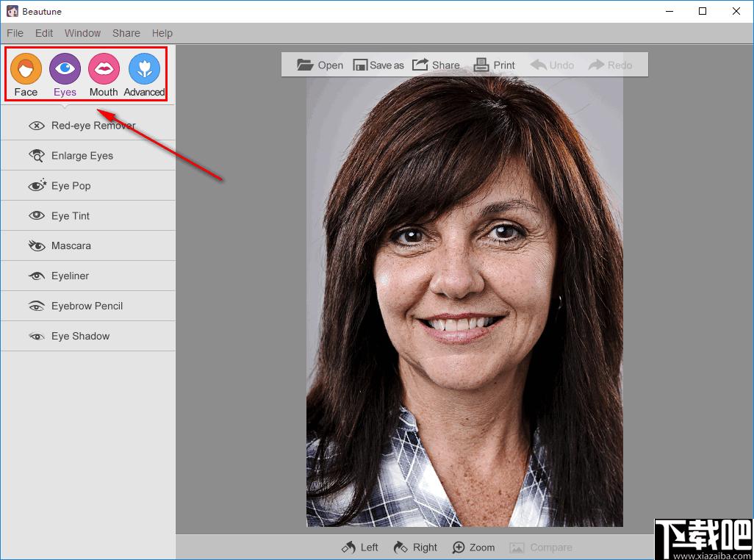Open the Advanced tools category

(x=144, y=69)
